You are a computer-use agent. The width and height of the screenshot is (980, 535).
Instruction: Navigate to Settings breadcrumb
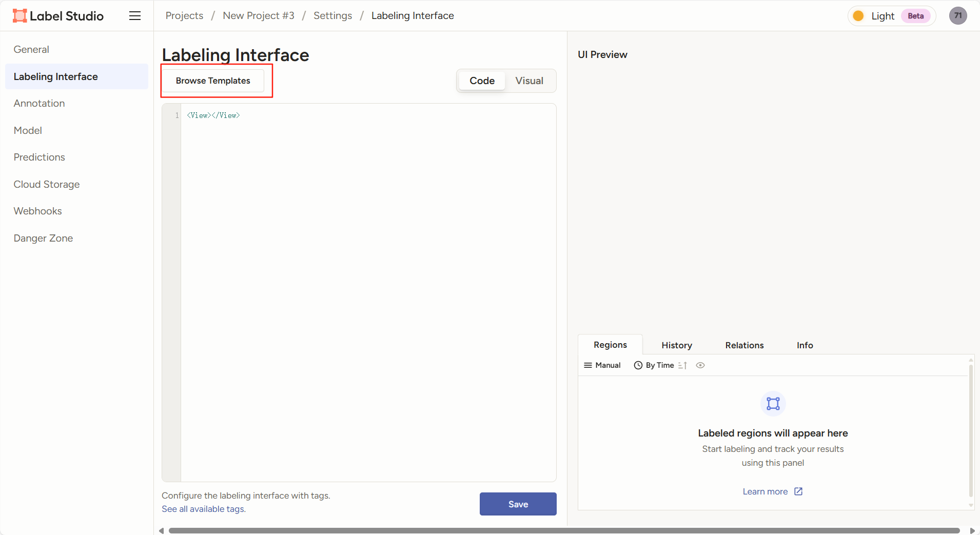(x=332, y=15)
